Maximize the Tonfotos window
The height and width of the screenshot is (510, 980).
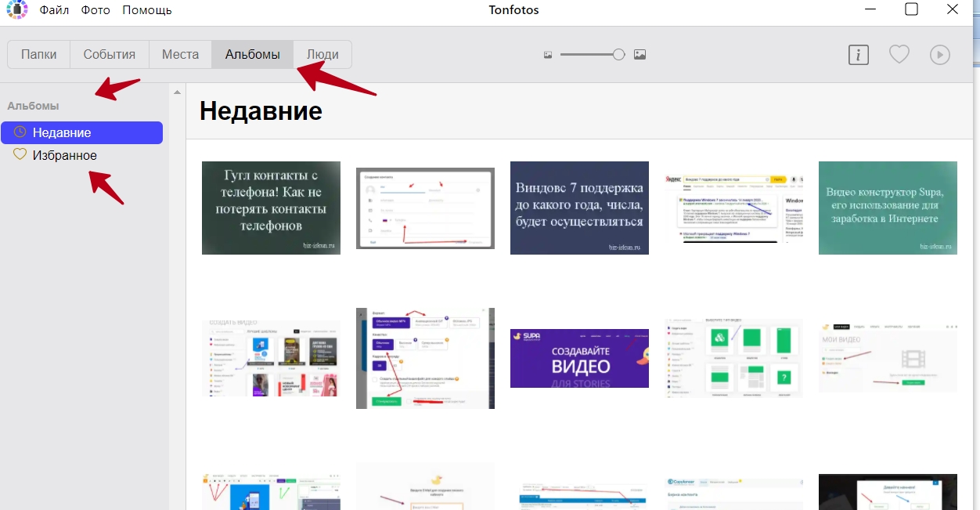click(x=911, y=9)
